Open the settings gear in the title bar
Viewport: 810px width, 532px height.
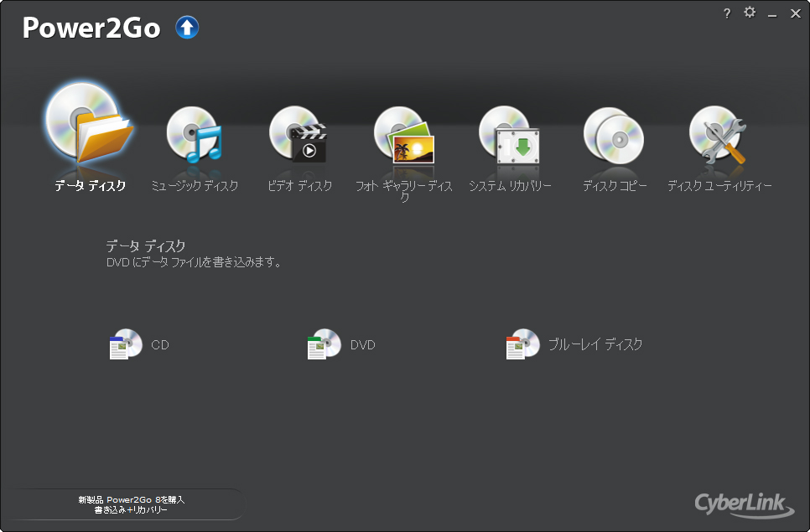coord(749,13)
